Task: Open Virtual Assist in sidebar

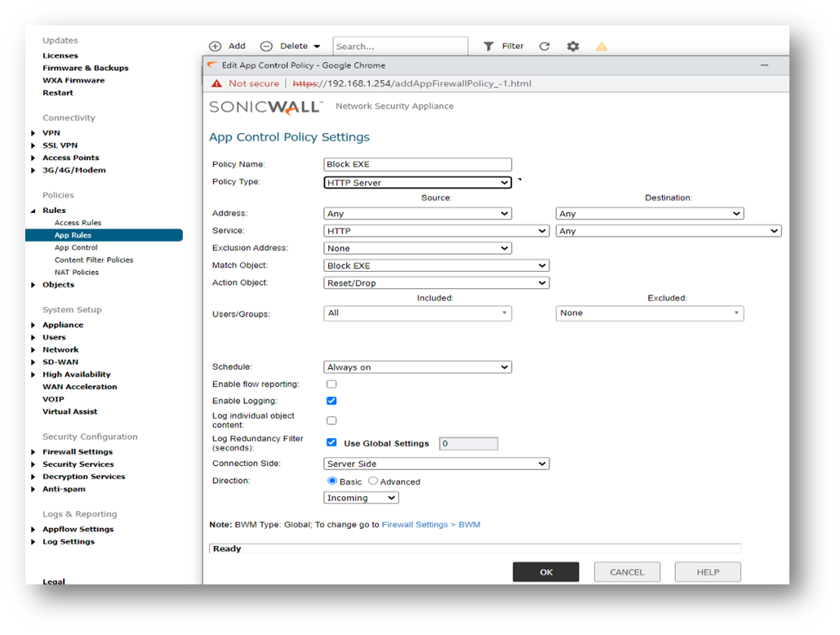Action: click(x=70, y=411)
